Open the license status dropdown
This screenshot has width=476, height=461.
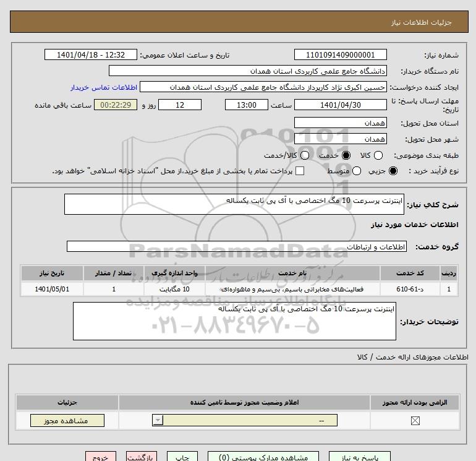(245, 421)
